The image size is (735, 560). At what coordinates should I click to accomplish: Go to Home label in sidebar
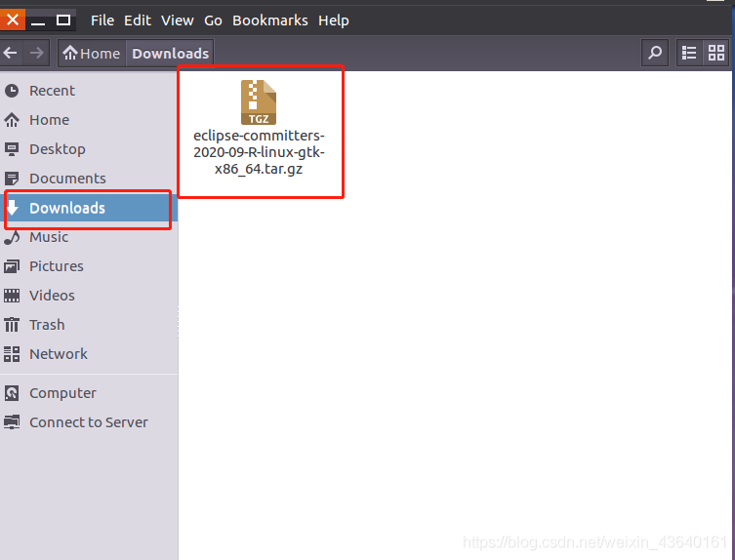point(49,120)
